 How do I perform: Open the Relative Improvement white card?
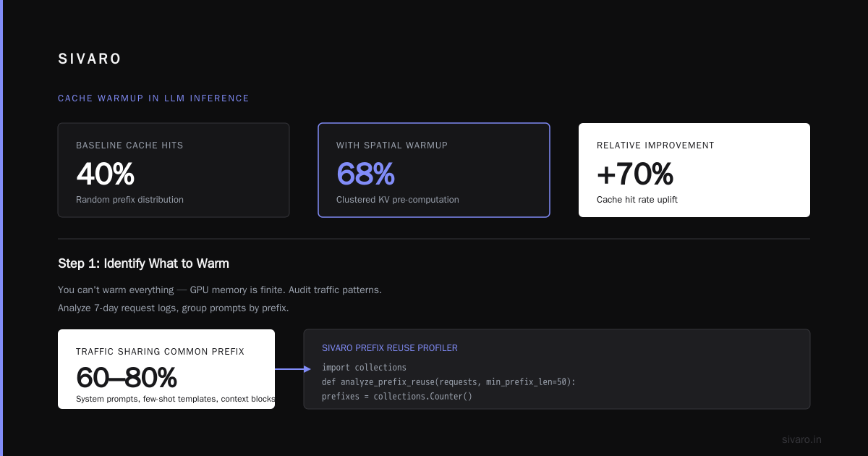coord(694,170)
